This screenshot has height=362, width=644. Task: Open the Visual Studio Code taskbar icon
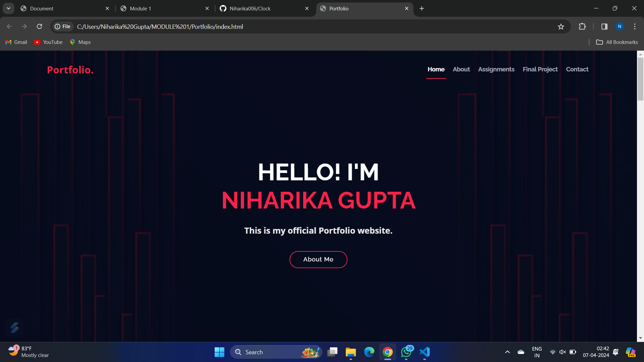425,352
